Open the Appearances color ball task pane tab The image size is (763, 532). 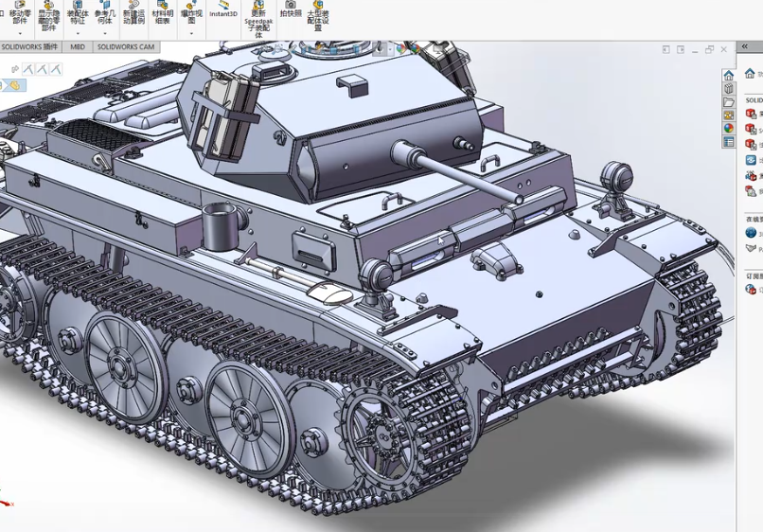728,128
